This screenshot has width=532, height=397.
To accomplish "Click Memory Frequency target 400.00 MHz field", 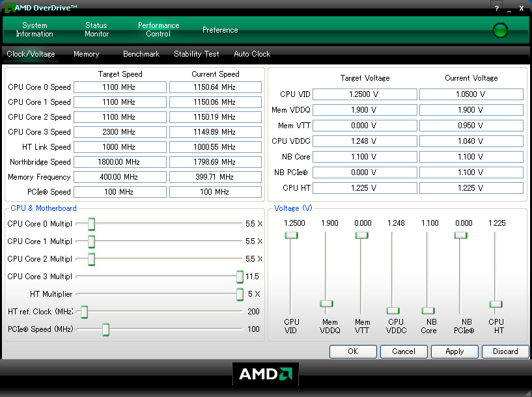I will [120, 176].
